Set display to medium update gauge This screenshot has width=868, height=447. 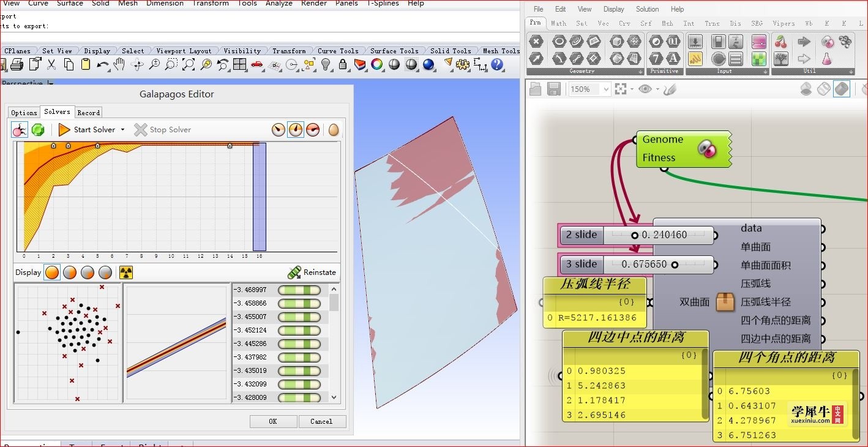296,130
